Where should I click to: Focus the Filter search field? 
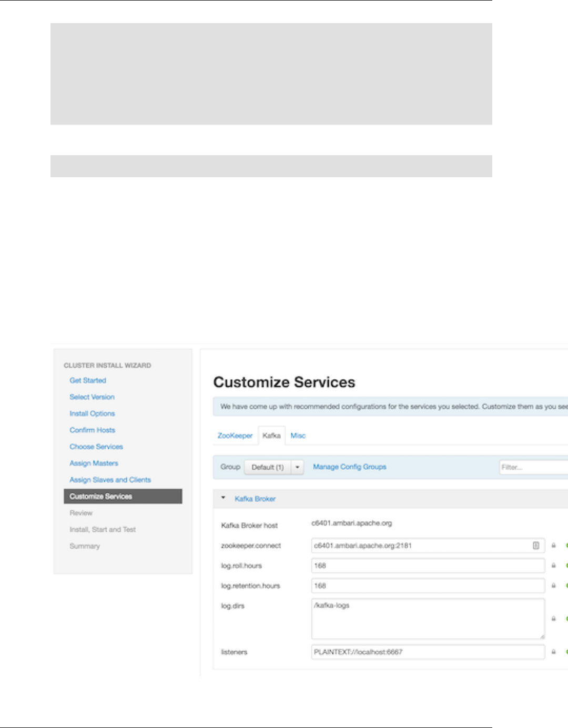pyautogui.click(x=533, y=467)
